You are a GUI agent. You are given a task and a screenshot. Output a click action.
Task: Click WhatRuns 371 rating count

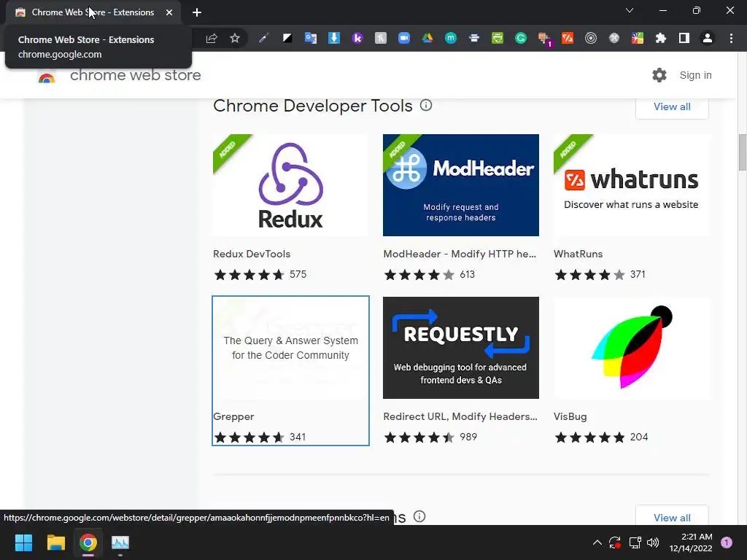point(638,274)
